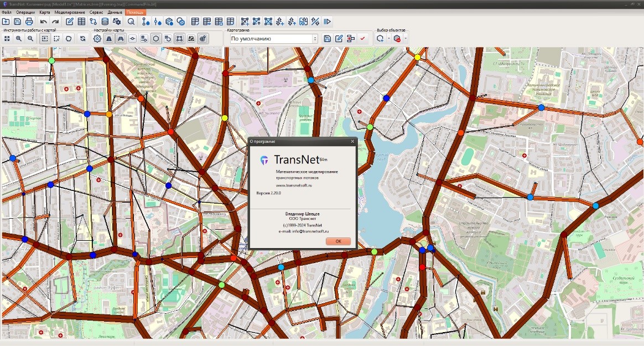Viewport: 644px width, 346px height.
Task: Click the run simulation play icon
Action: pos(328,22)
